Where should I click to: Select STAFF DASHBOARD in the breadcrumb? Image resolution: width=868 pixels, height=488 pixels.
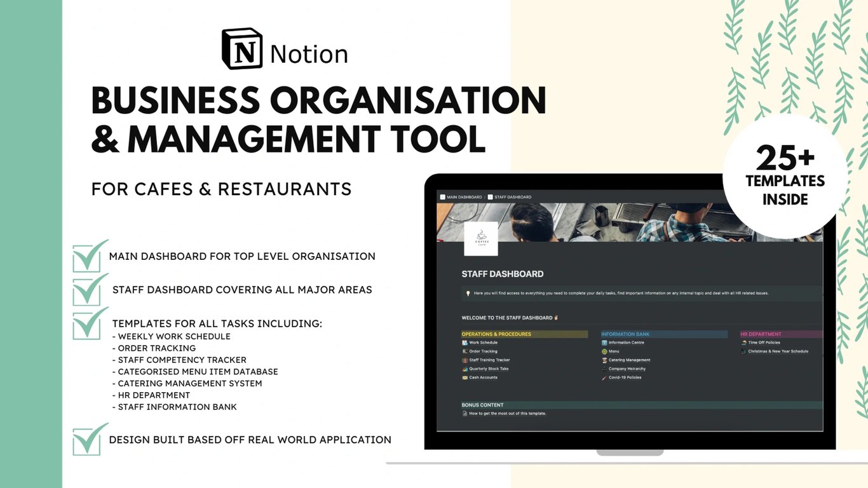(x=513, y=197)
